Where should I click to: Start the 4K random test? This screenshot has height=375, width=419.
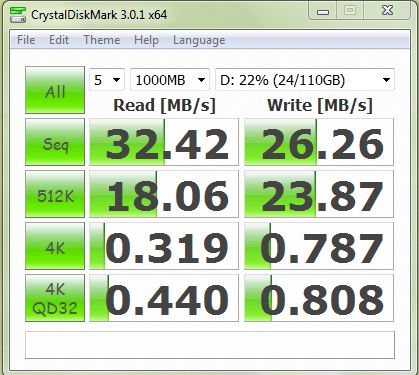[55, 246]
